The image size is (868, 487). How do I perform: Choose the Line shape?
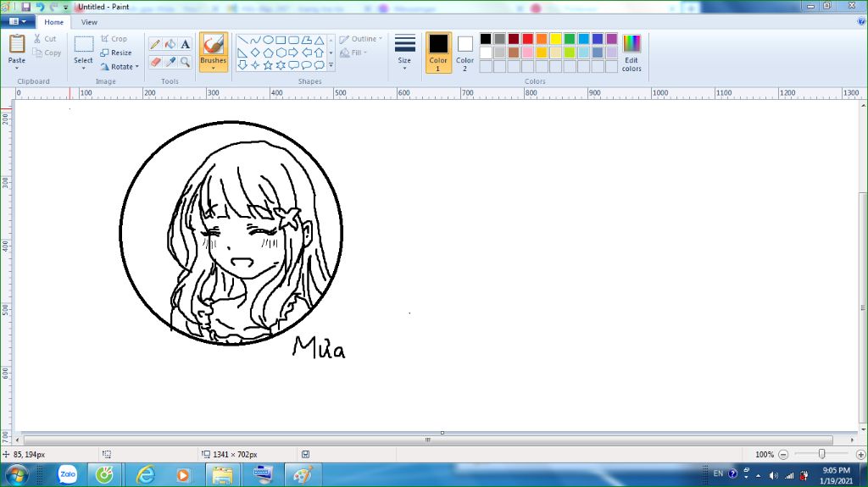242,40
